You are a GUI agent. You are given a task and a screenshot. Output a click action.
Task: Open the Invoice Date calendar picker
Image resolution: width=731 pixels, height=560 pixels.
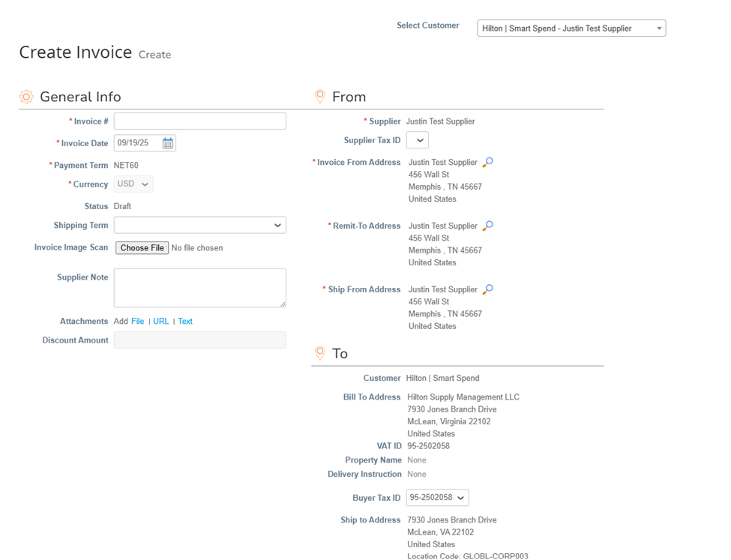(168, 143)
